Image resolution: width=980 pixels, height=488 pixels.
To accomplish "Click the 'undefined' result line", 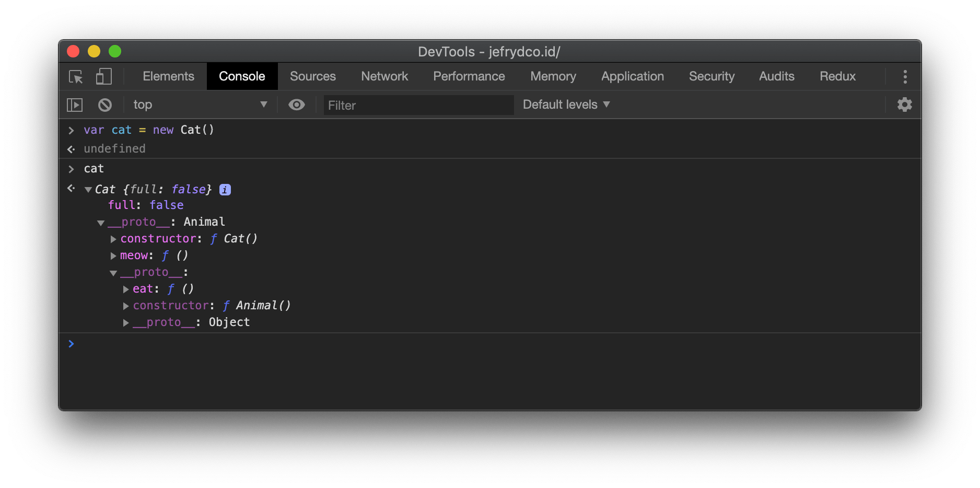I will (114, 149).
